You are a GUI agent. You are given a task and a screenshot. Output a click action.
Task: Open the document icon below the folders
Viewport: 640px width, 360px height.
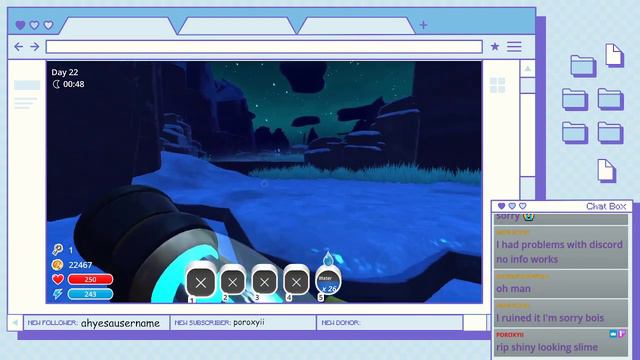point(607,171)
